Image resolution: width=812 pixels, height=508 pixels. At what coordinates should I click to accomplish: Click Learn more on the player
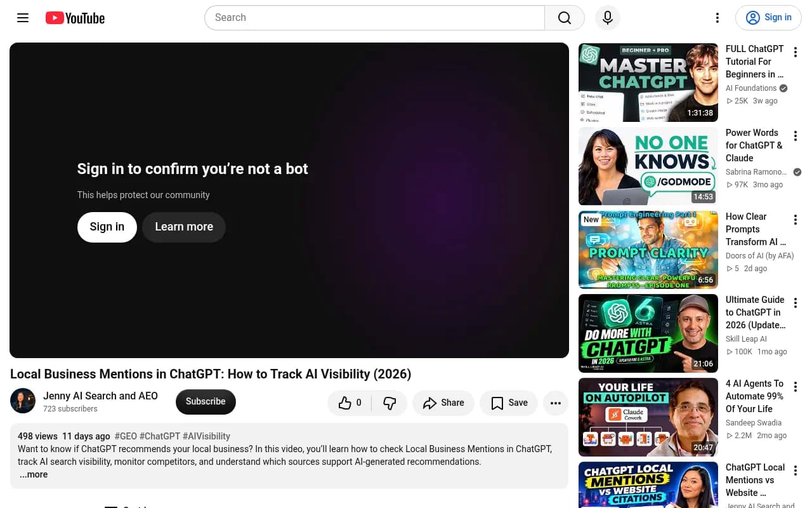coord(184,227)
